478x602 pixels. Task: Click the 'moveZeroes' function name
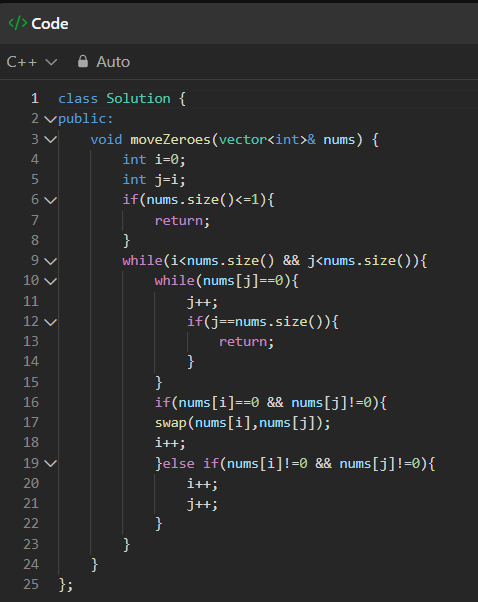coord(170,139)
